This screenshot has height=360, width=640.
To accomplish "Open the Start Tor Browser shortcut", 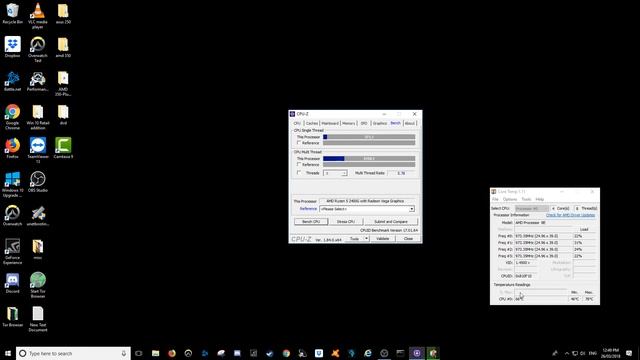I will (38, 285).
